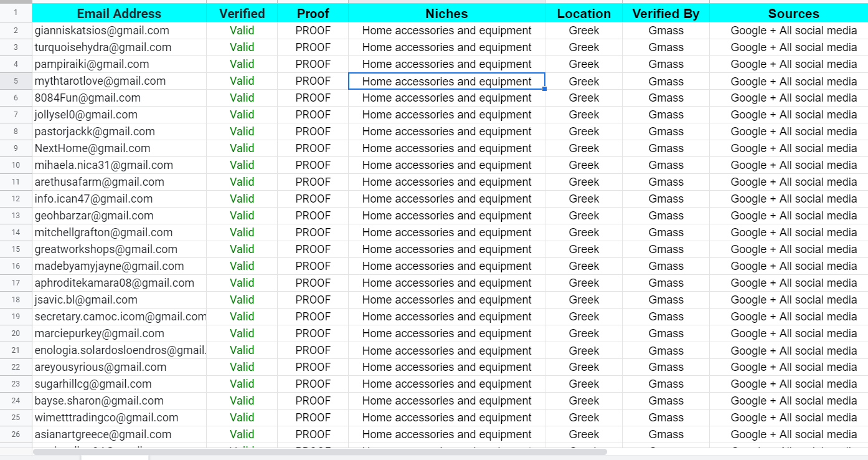The image size is (868, 460).
Task: Select the Sources header cell
Action: tap(793, 13)
